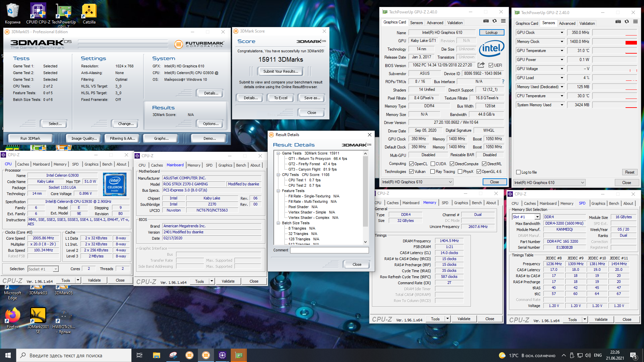Open CPUID CPU-Z desktop shortcut
Image resolution: width=644 pixels, height=362 pixels.
pos(38,13)
